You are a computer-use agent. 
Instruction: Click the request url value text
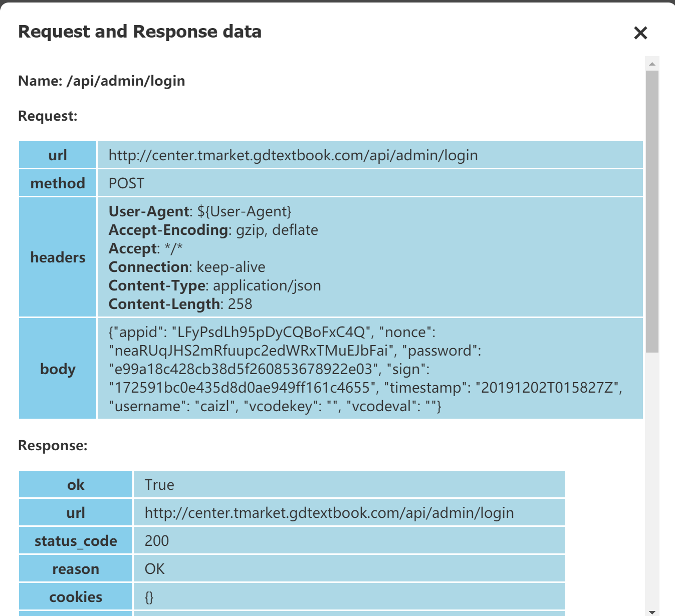click(x=293, y=155)
